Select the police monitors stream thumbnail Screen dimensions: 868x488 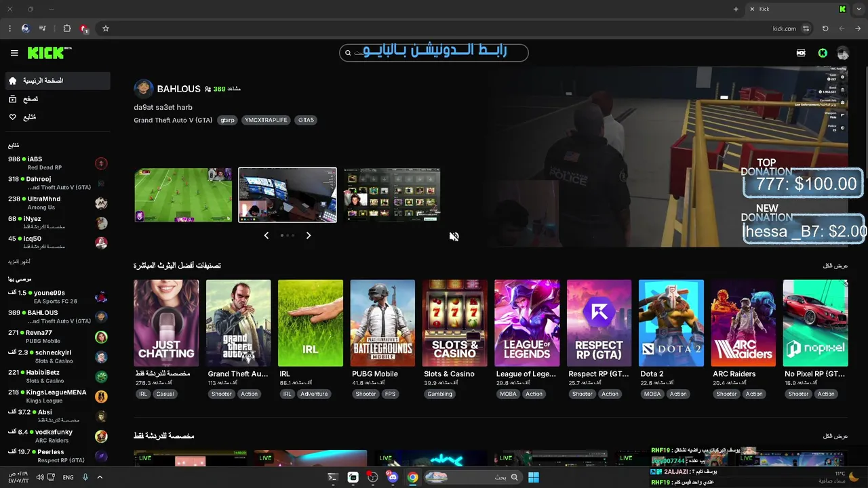pos(288,195)
